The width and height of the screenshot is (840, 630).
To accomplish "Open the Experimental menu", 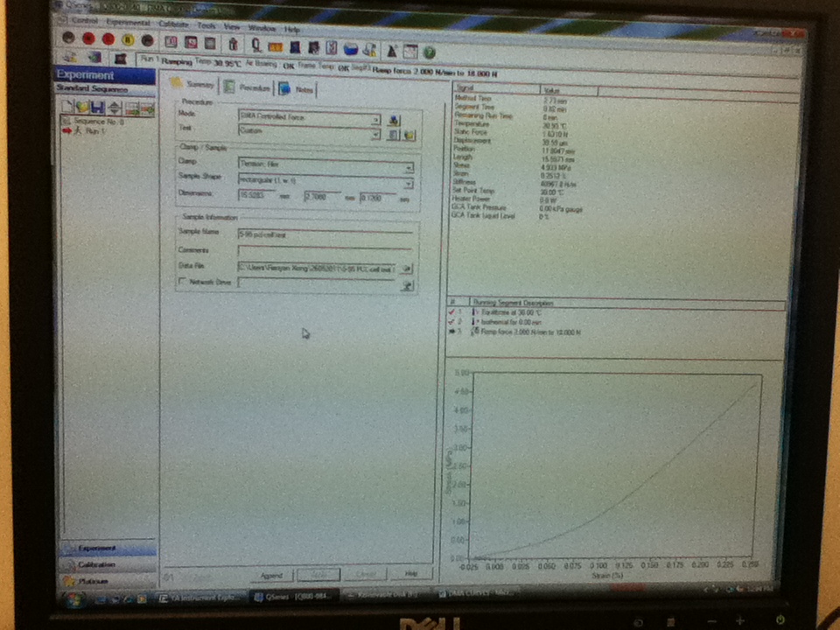I will pos(128,22).
